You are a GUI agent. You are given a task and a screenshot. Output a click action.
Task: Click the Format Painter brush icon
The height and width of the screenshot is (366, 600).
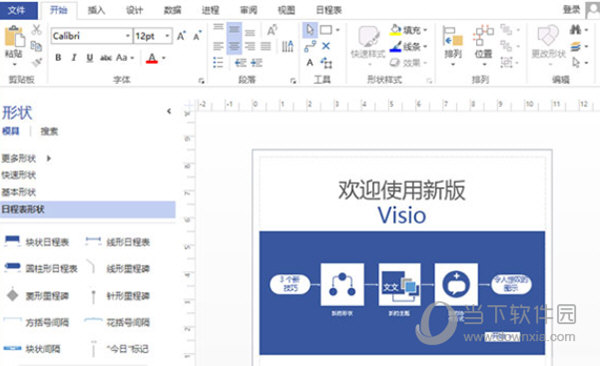click(36, 62)
